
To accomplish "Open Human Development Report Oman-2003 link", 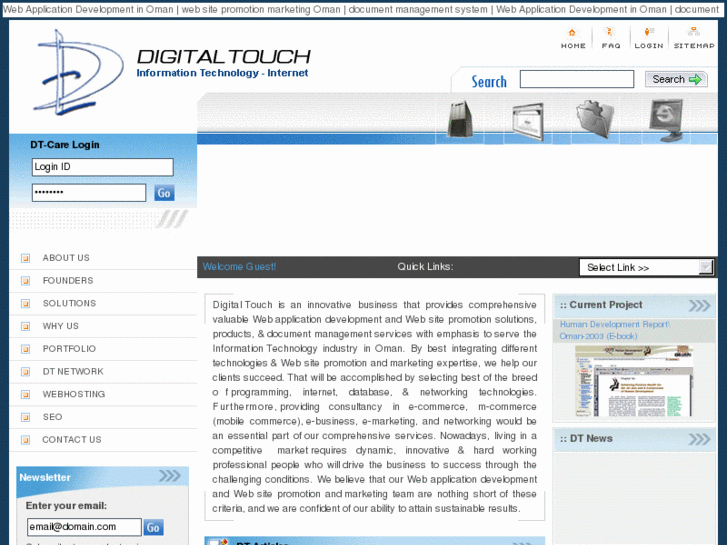I will tap(614, 330).
